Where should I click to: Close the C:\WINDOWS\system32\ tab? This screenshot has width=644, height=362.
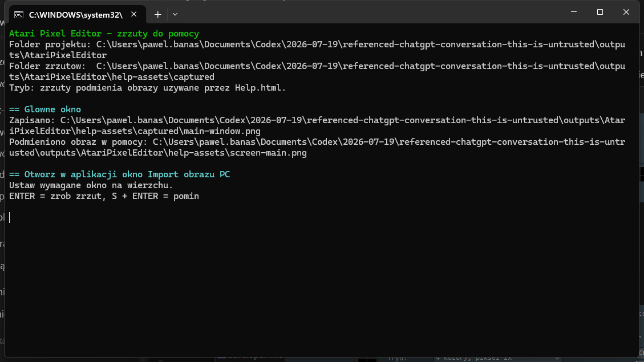(134, 14)
